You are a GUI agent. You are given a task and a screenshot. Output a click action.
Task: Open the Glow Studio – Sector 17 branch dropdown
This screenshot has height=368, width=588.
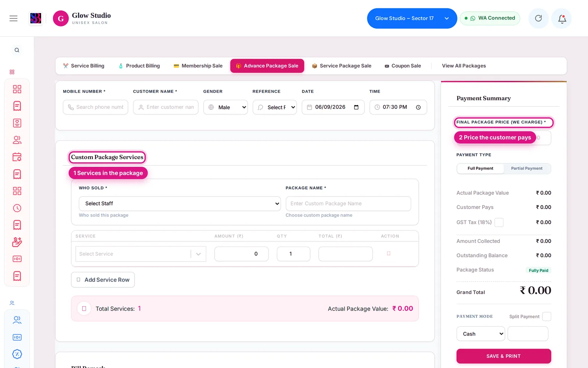tap(412, 18)
